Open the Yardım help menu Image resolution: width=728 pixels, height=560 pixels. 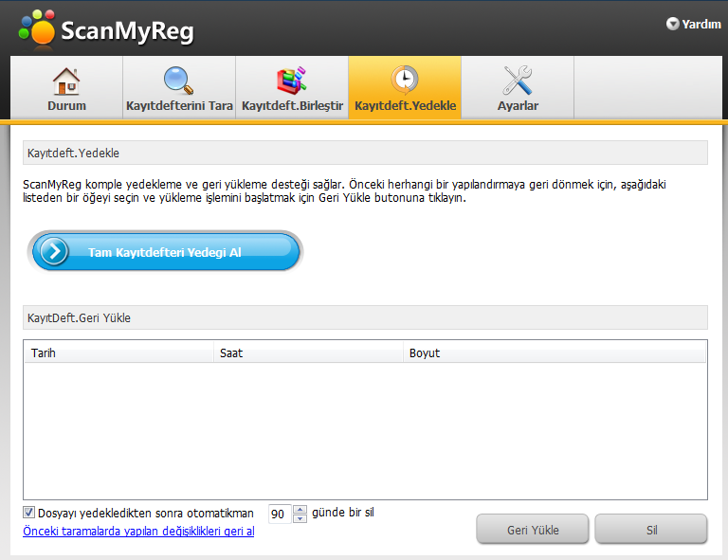[701, 25]
